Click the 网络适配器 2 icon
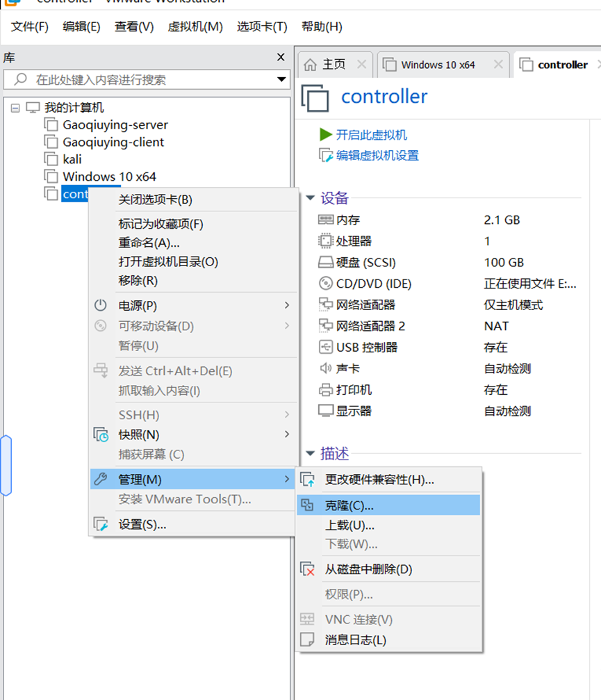This screenshot has width=601, height=700. (326, 326)
